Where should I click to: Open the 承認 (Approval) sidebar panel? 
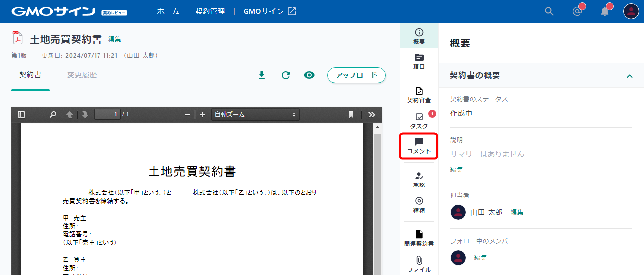point(419,180)
